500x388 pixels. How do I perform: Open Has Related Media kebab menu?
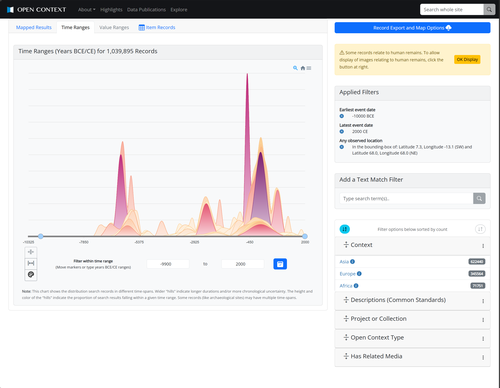coord(483,357)
